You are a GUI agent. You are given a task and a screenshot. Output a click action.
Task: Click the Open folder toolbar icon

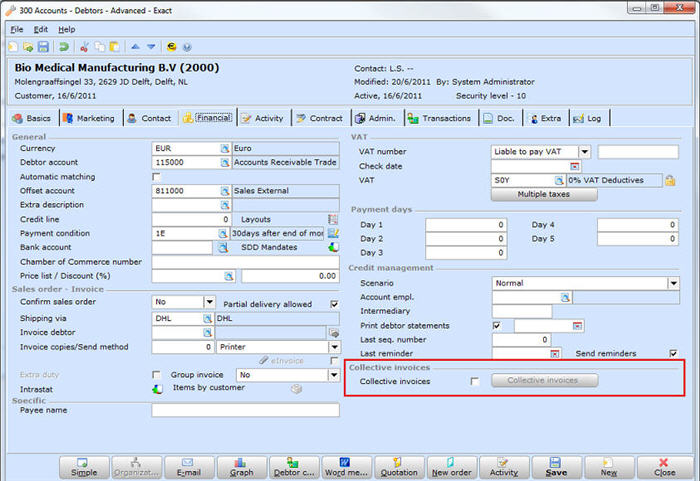click(x=28, y=46)
